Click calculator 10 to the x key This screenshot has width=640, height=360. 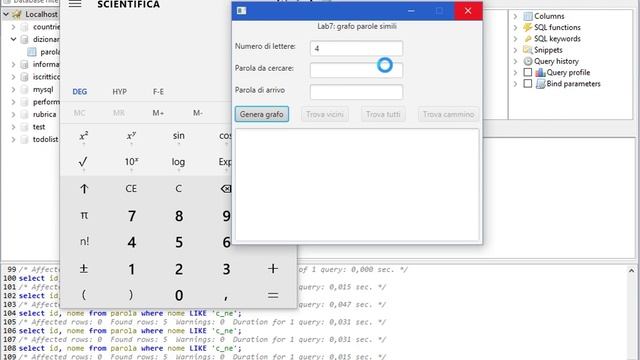click(131, 162)
